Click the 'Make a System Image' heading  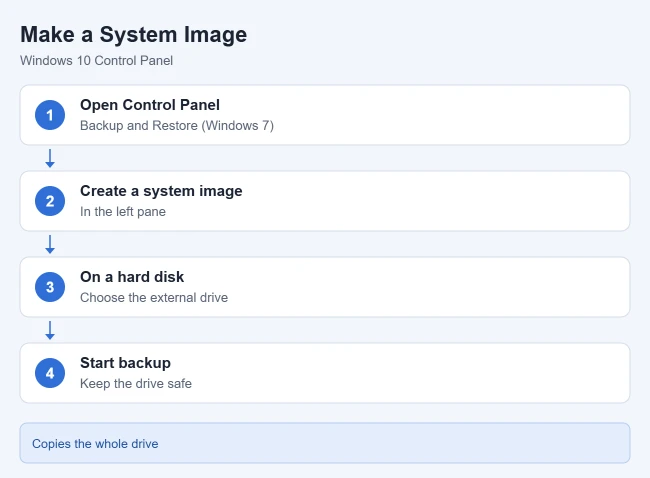tap(133, 34)
